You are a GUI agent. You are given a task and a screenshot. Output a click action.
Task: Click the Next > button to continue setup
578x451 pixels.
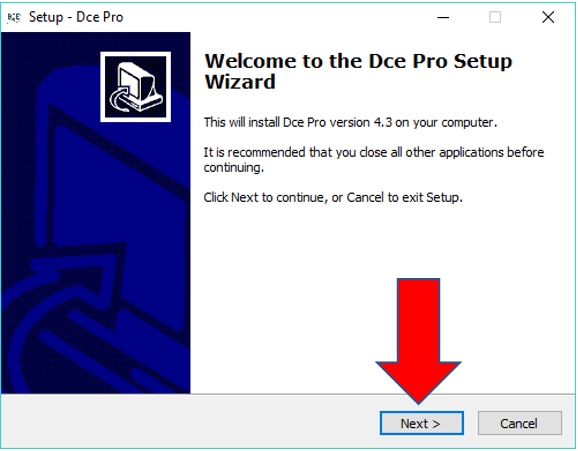[x=422, y=423]
